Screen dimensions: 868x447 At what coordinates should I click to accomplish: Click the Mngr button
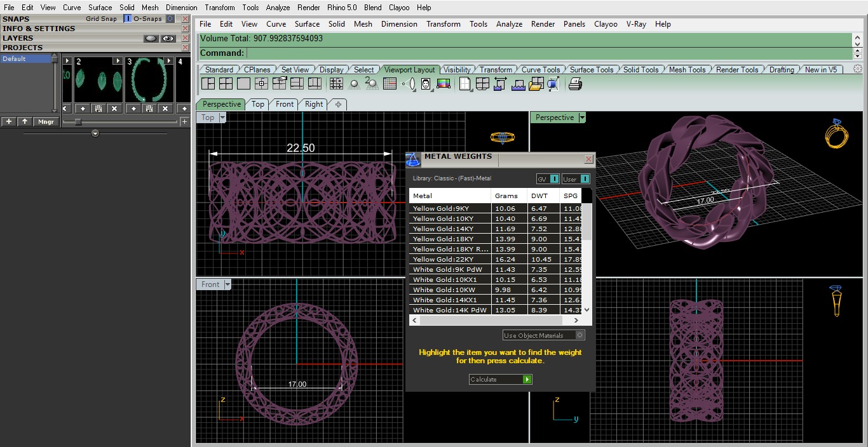click(x=46, y=121)
